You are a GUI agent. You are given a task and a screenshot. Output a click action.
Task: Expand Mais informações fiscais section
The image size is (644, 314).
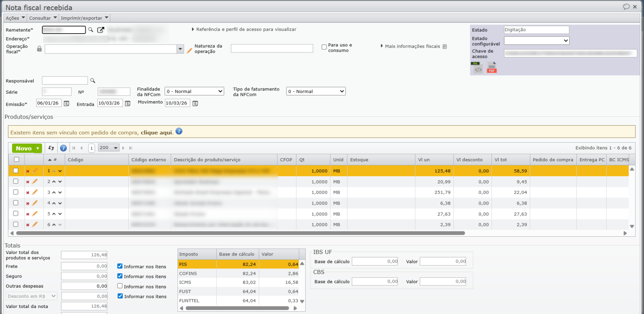pos(412,46)
